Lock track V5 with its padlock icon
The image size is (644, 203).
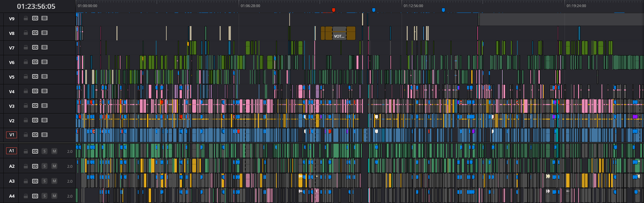click(x=25, y=77)
